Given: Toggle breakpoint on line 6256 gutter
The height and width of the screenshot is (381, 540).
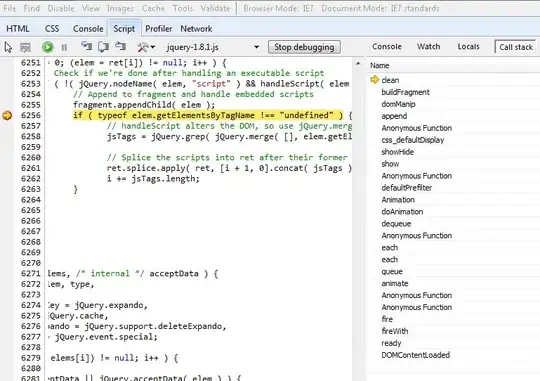Looking at the screenshot, I should coord(7,115).
